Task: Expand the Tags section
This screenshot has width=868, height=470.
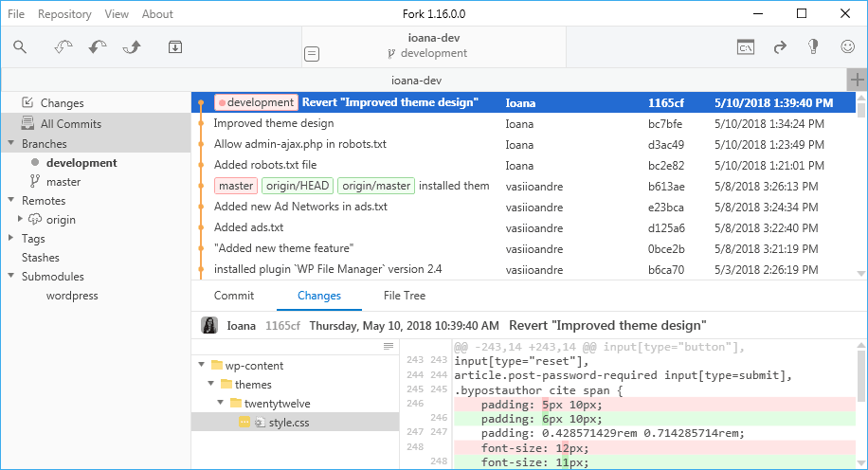Action: pos(10,238)
